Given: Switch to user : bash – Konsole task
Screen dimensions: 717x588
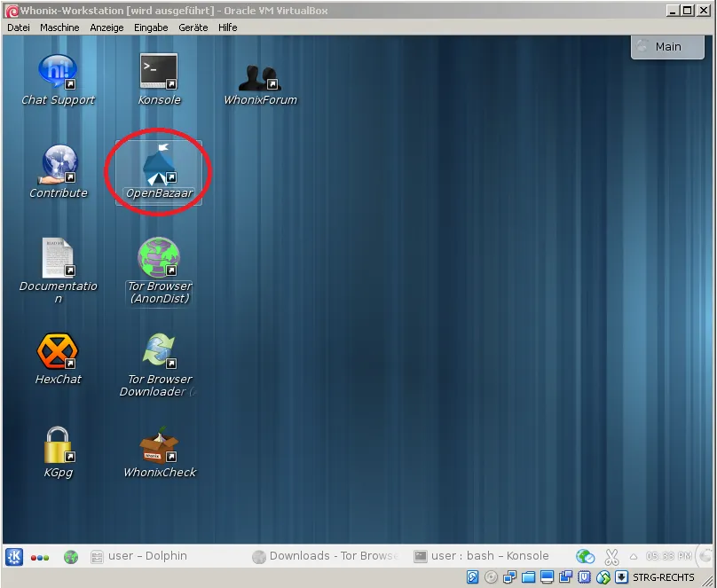Looking at the screenshot, I should pos(481,556).
